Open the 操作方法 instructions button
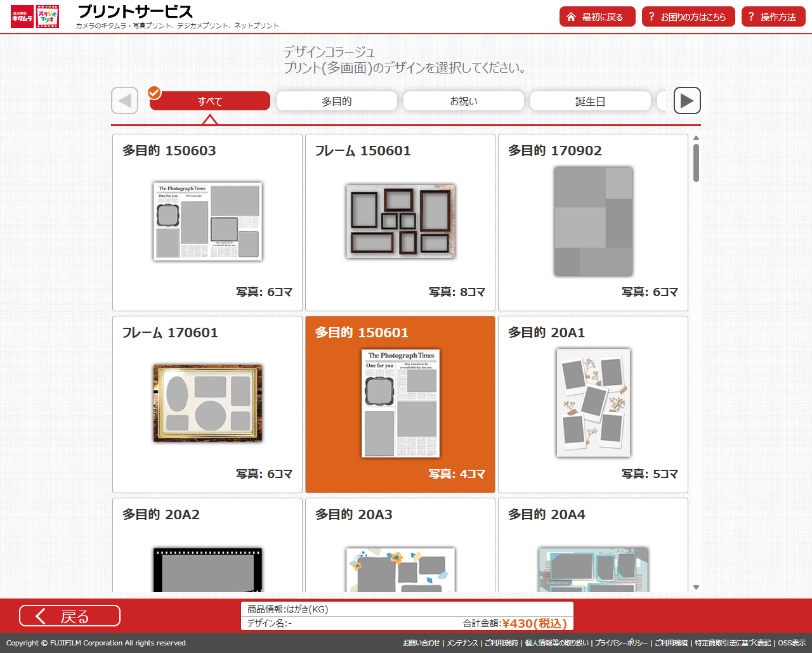 coord(773,17)
